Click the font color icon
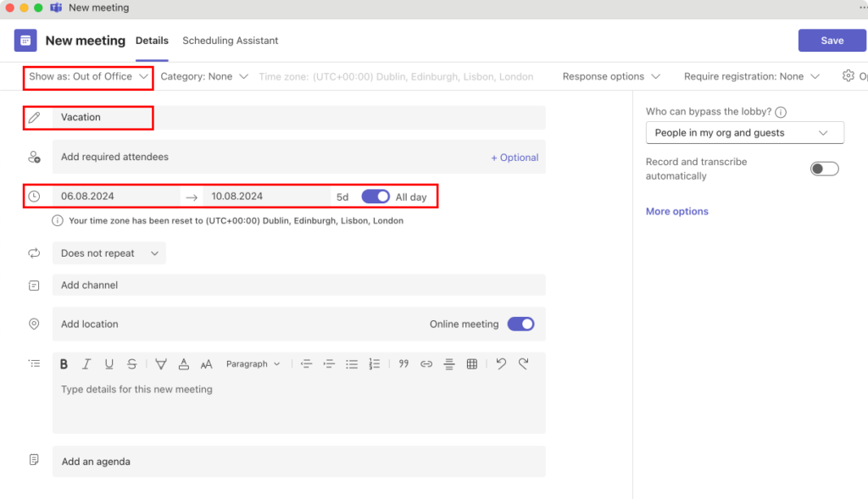Image resolution: width=868 pixels, height=499 pixels. (x=184, y=364)
